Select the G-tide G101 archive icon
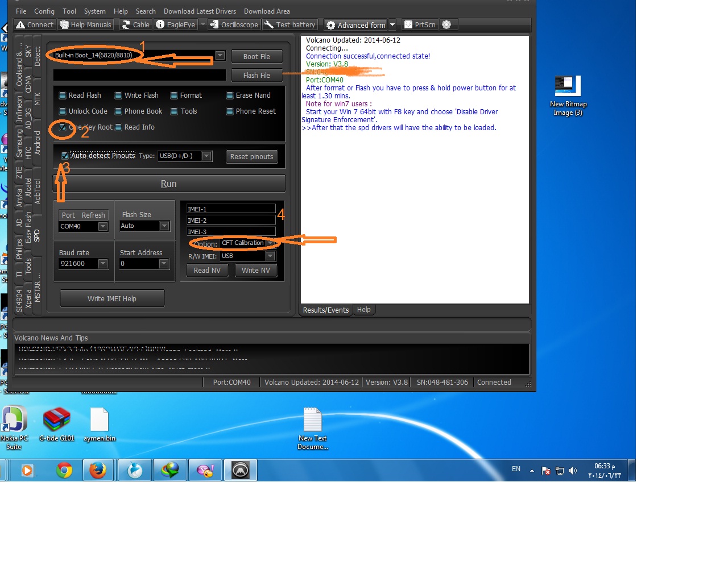Screen dimensions: 728x582 pyautogui.click(x=57, y=424)
